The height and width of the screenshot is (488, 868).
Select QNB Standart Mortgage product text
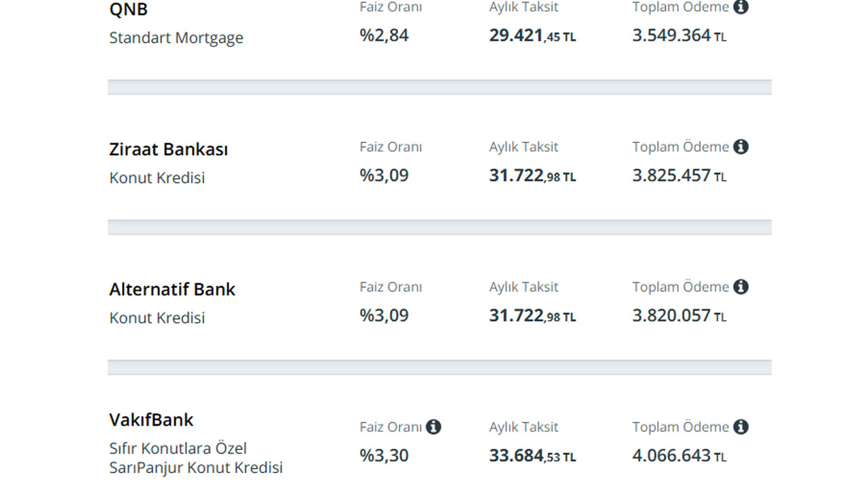(x=176, y=38)
